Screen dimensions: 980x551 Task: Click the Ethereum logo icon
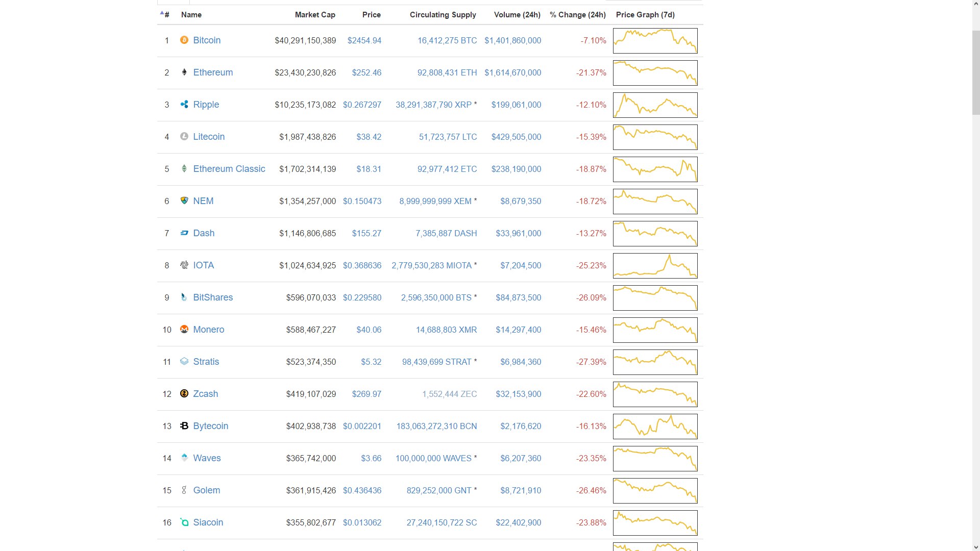184,72
